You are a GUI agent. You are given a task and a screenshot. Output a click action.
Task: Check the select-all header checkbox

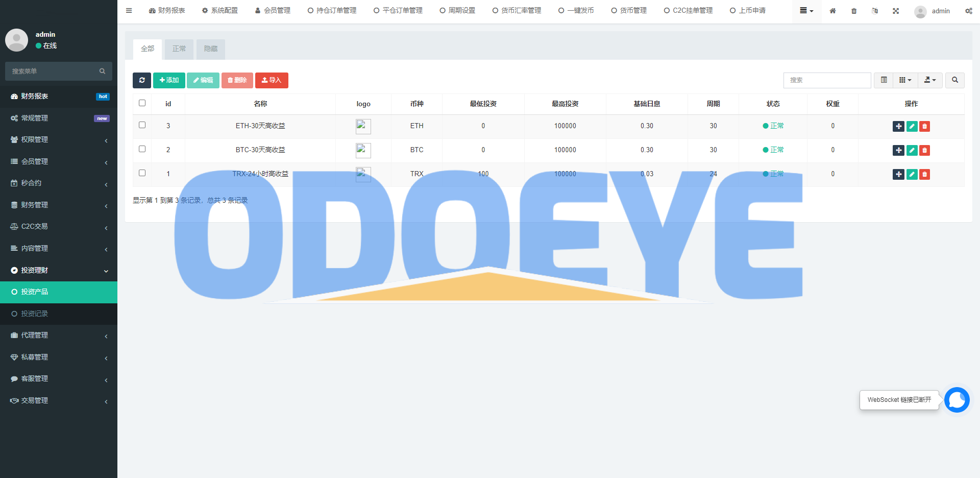click(142, 103)
